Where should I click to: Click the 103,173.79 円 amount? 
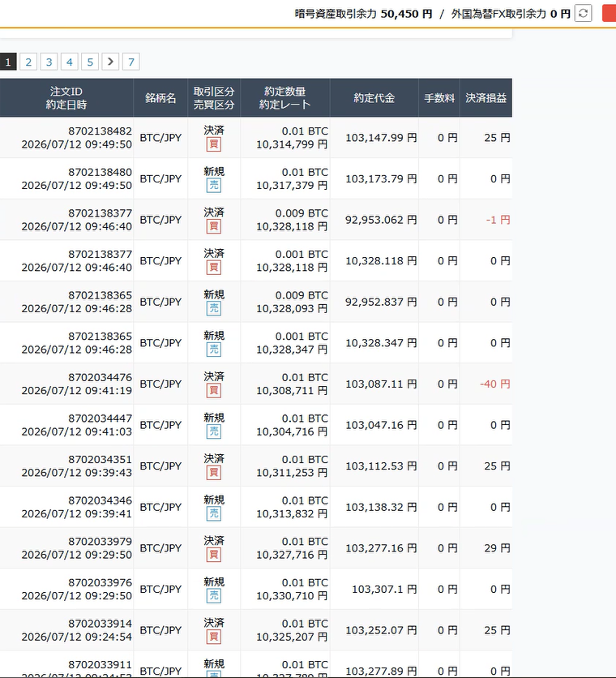(x=381, y=179)
